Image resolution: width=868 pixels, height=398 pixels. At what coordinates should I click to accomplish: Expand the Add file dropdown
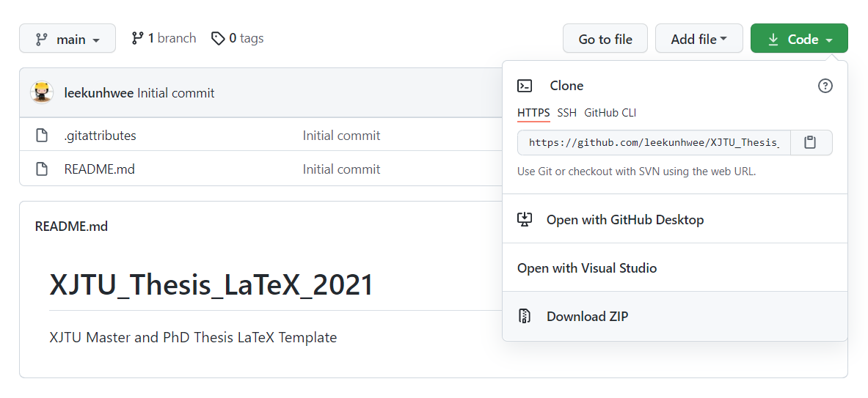click(699, 39)
